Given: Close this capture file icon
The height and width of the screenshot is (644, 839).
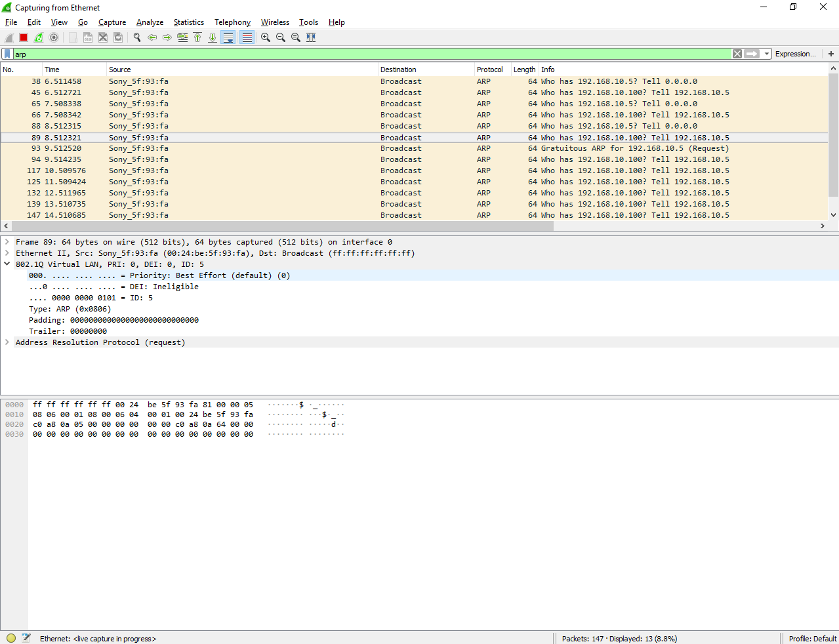Looking at the screenshot, I should [x=103, y=37].
